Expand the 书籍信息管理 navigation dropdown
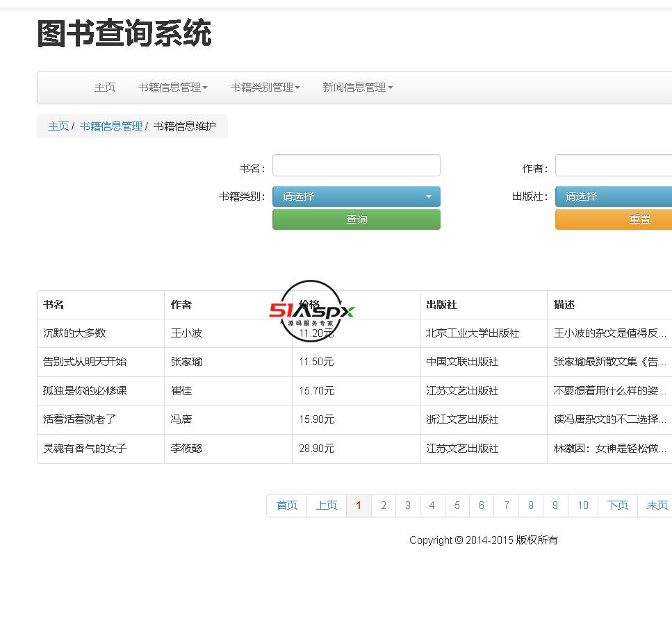 click(173, 87)
